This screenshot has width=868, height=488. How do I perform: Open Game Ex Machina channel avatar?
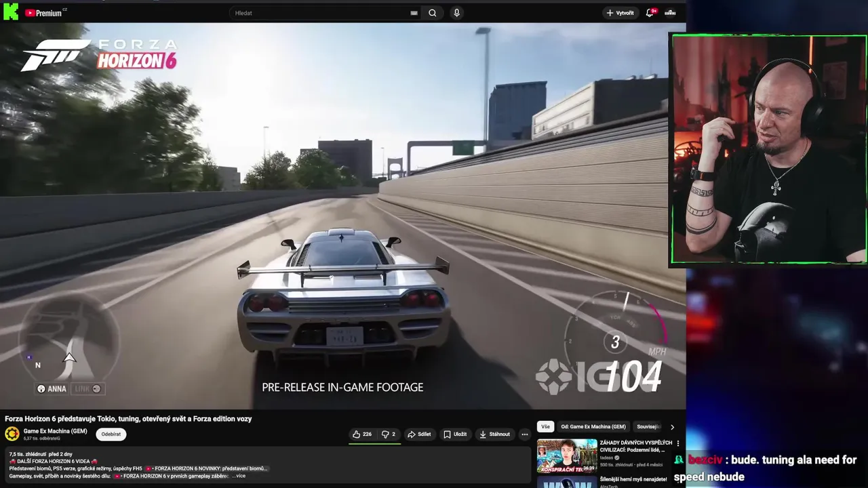coord(12,434)
